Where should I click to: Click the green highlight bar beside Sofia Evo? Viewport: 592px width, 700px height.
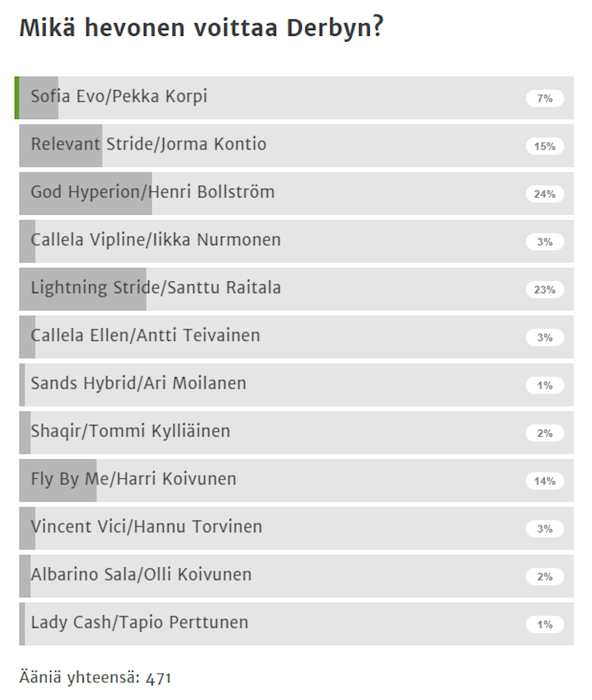[x=17, y=98]
